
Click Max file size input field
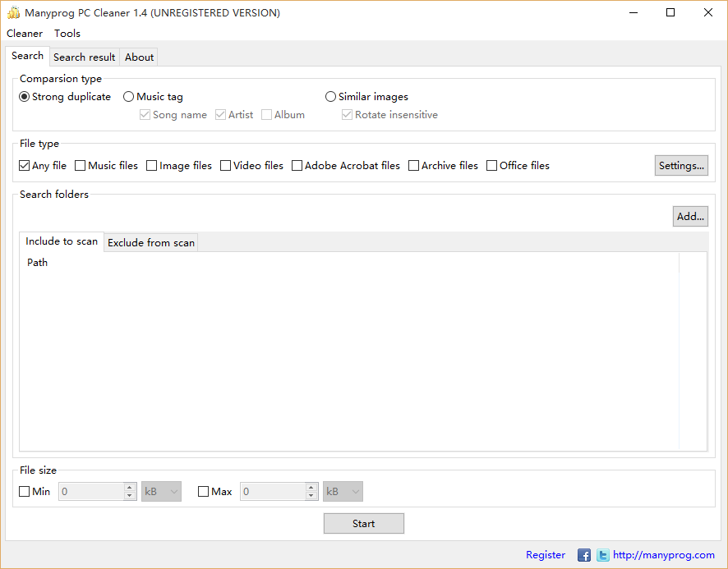(x=273, y=492)
